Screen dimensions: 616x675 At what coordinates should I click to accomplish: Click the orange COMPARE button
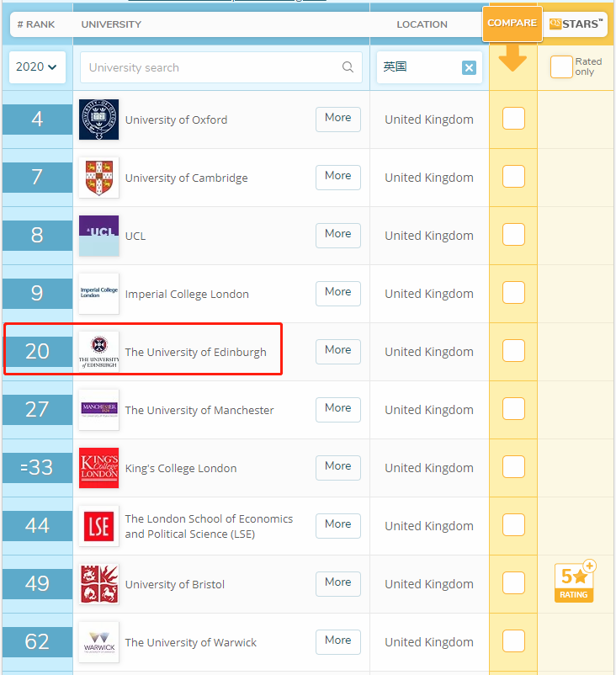click(512, 24)
